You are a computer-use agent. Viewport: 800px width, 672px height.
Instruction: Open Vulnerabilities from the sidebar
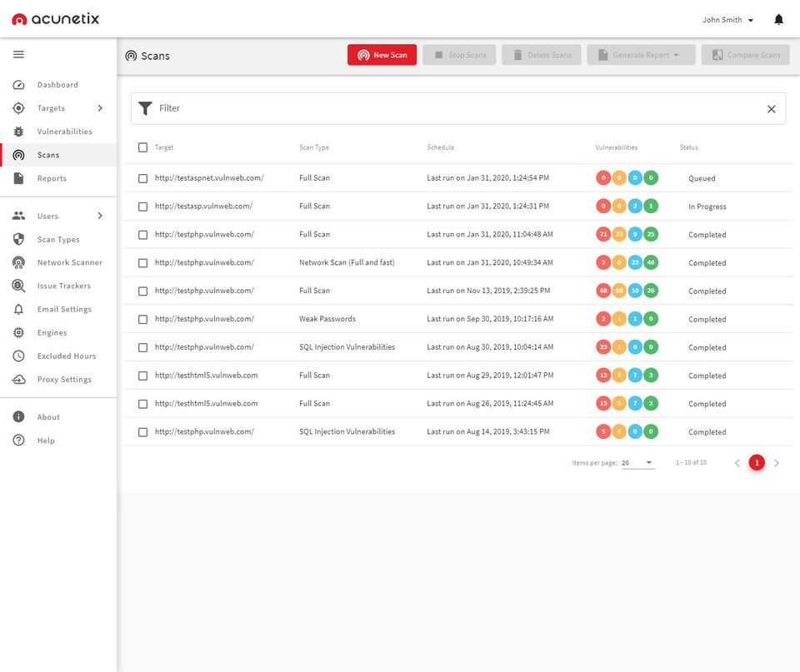coord(65,132)
